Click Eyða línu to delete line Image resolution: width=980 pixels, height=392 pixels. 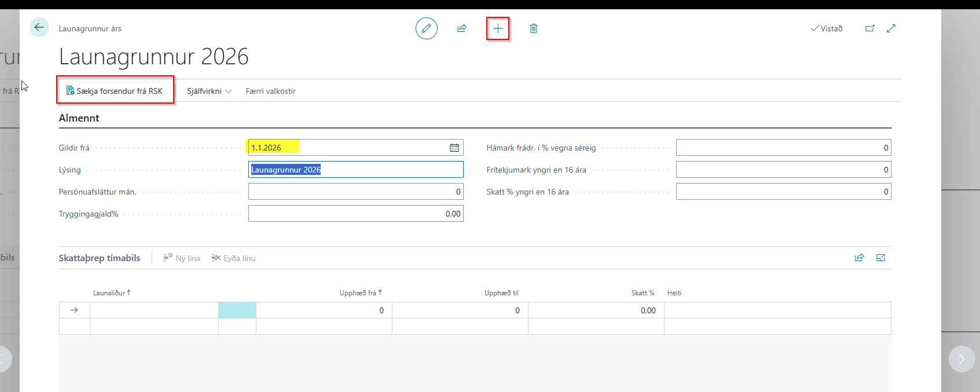tap(234, 258)
